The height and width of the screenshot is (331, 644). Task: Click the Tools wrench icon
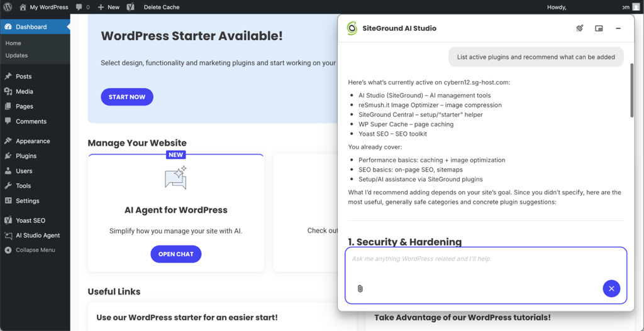coord(8,186)
